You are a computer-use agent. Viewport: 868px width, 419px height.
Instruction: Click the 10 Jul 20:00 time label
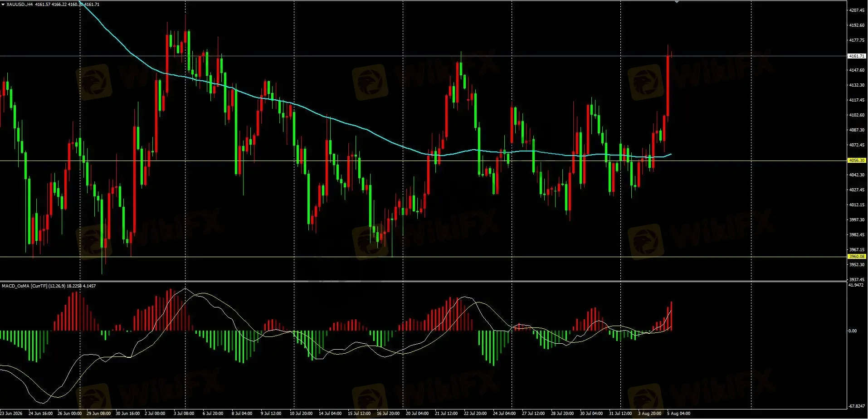coord(302,414)
